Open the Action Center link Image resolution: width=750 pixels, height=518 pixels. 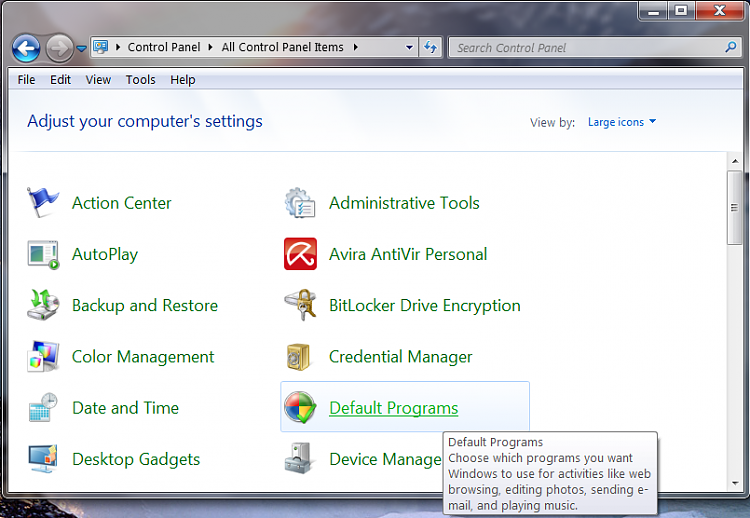click(121, 203)
